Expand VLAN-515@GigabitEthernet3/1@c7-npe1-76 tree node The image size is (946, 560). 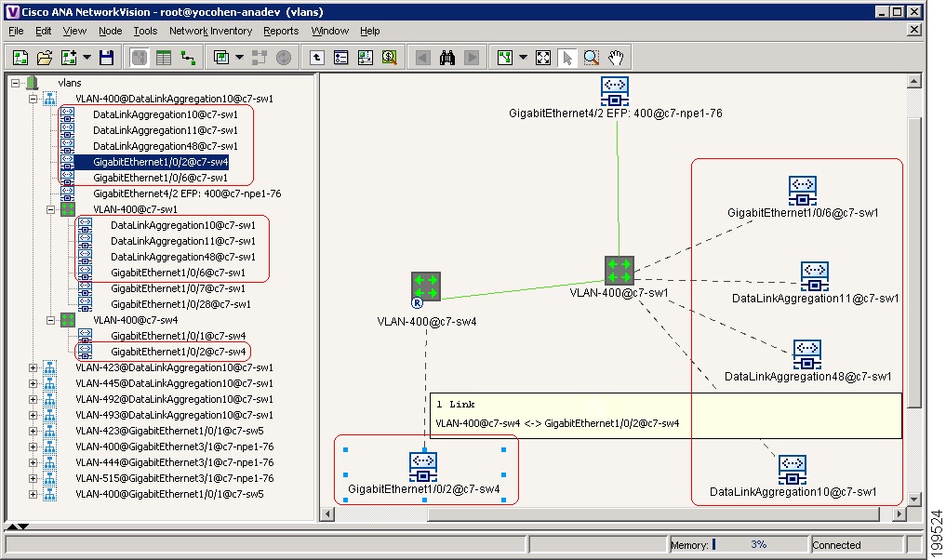(33, 478)
